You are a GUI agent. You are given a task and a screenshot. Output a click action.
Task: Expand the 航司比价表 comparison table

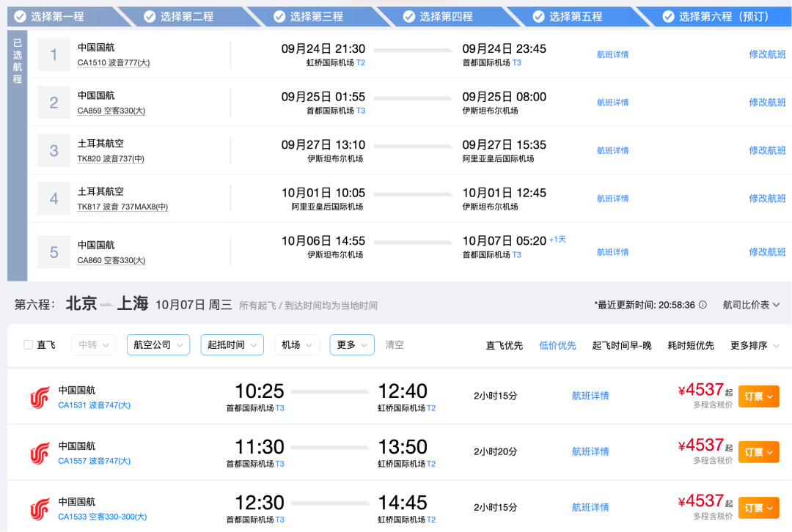pos(751,305)
